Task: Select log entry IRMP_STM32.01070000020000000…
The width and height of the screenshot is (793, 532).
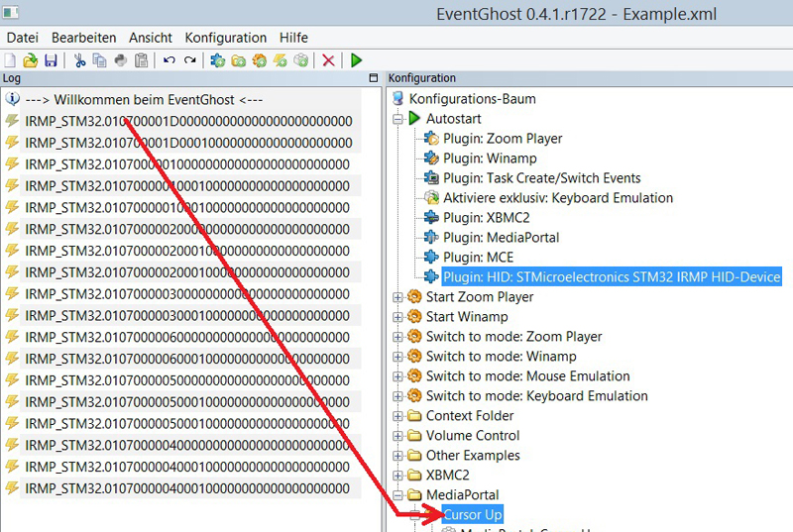Action: [x=187, y=229]
